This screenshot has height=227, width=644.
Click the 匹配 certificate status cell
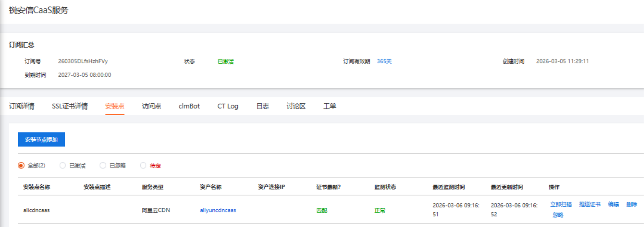(x=322, y=210)
